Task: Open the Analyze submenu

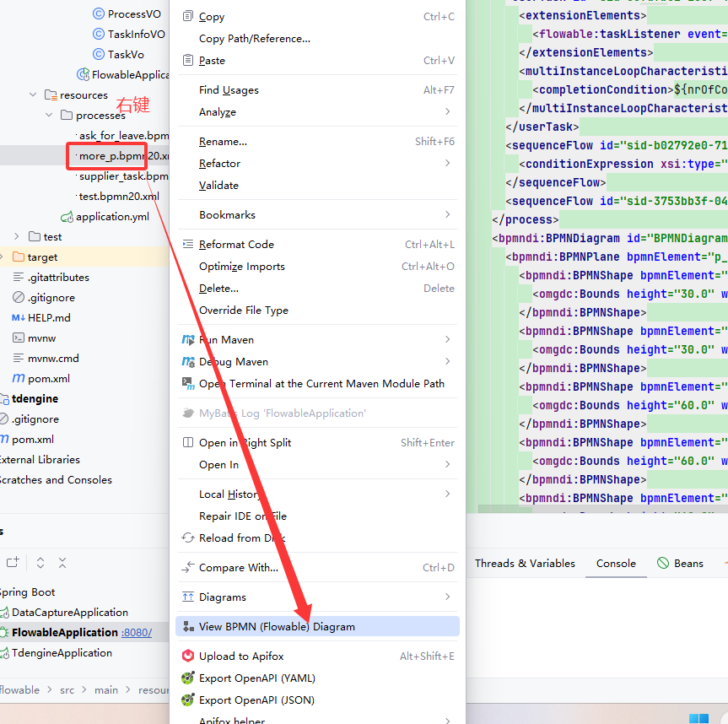Action: click(317, 112)
